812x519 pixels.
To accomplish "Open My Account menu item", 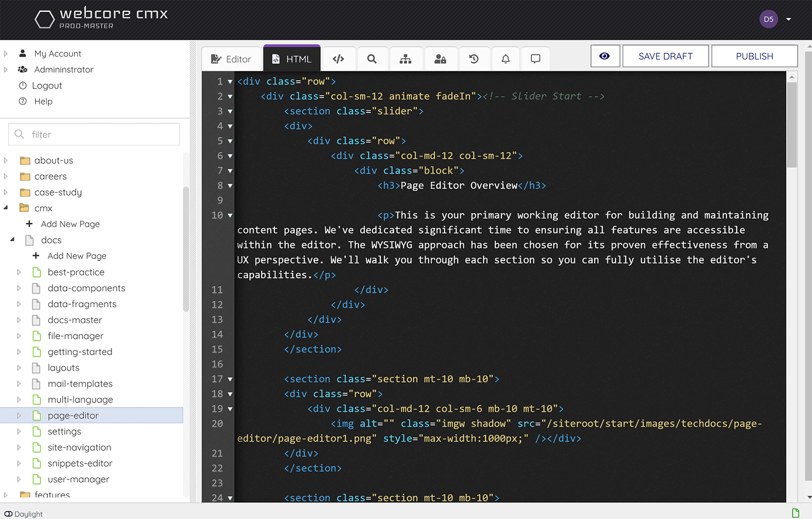I will coord(58,53).
